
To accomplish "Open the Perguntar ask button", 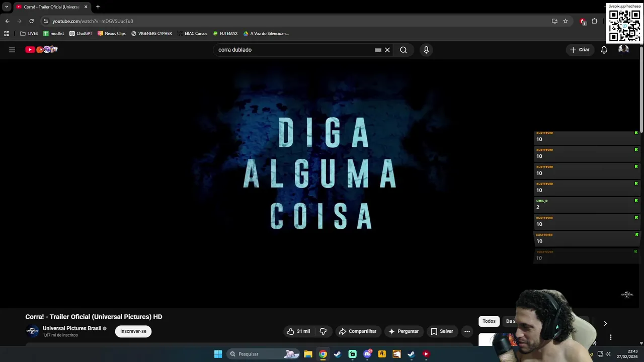I will [x=404, y=331].
